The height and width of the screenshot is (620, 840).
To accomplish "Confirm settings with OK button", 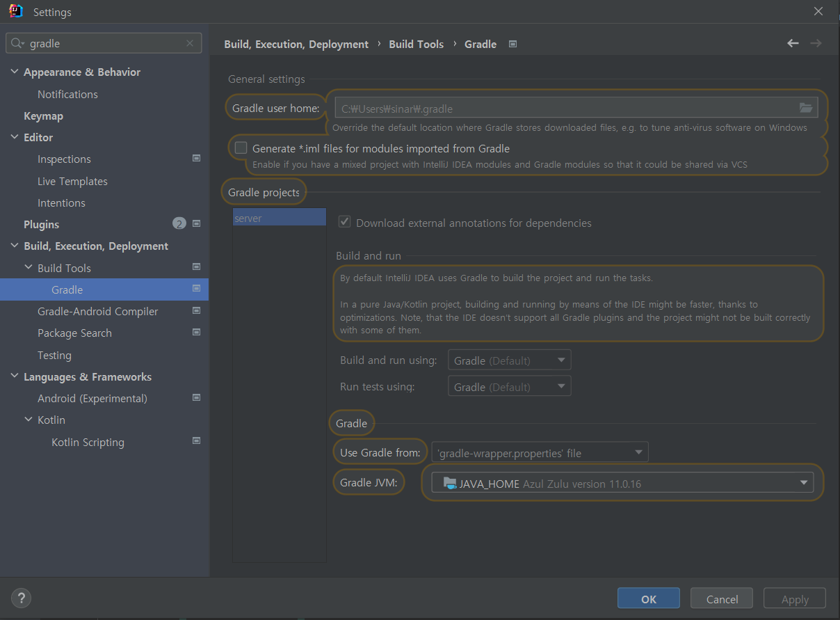I will coord(649,598).
